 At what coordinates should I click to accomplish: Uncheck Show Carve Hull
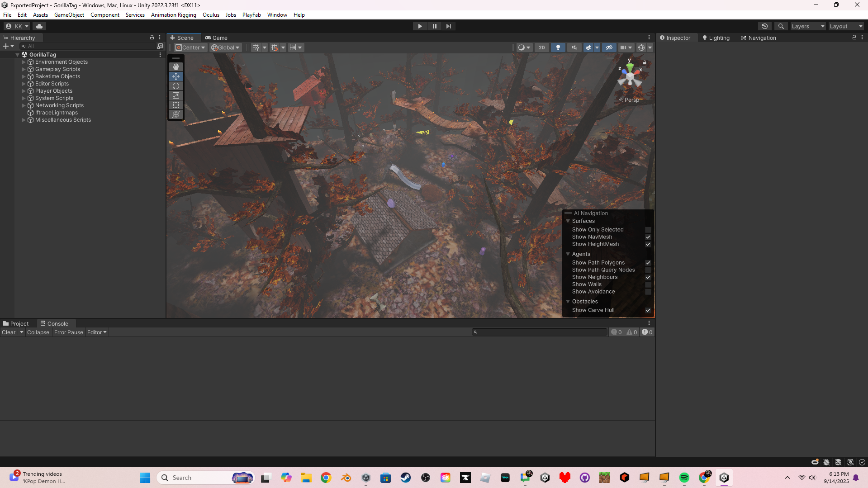pos(648,310)
